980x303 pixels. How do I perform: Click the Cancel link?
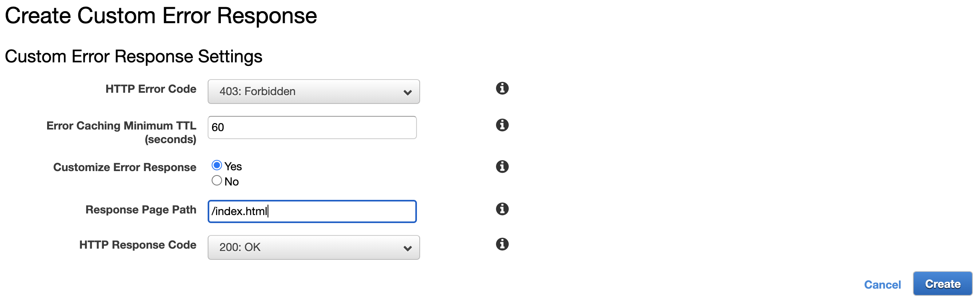point(883,285)
